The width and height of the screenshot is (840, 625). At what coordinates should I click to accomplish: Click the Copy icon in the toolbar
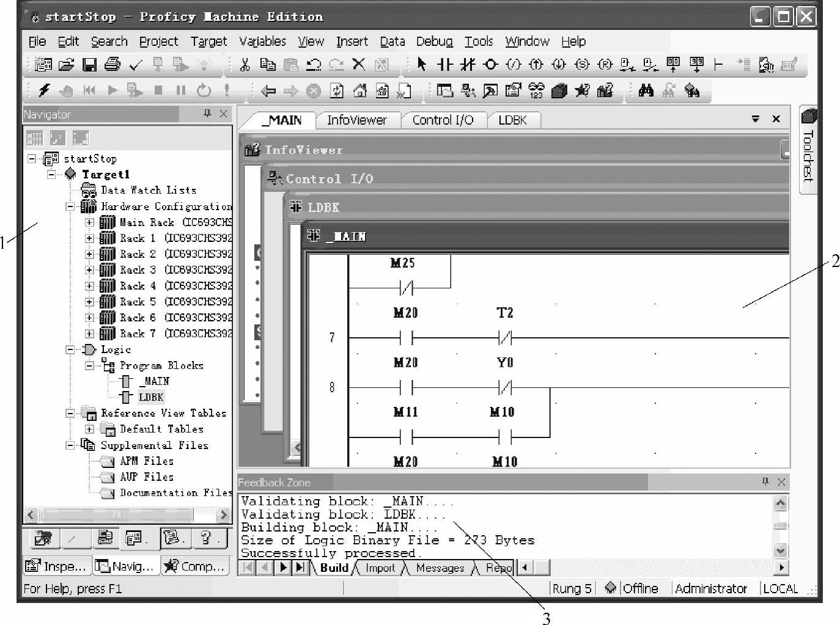pyautogui.click(x=267, y=64)
